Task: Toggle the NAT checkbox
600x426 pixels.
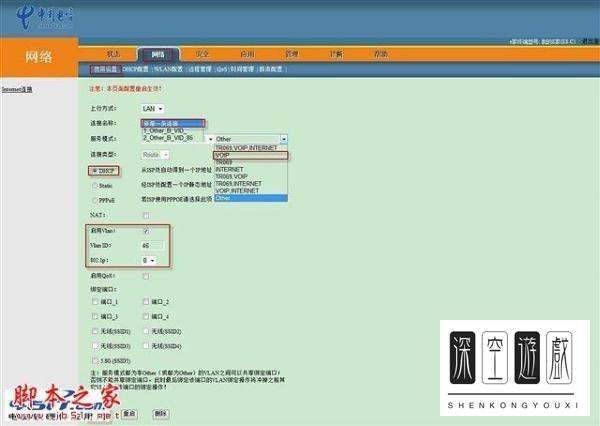Action: (146, 215)
